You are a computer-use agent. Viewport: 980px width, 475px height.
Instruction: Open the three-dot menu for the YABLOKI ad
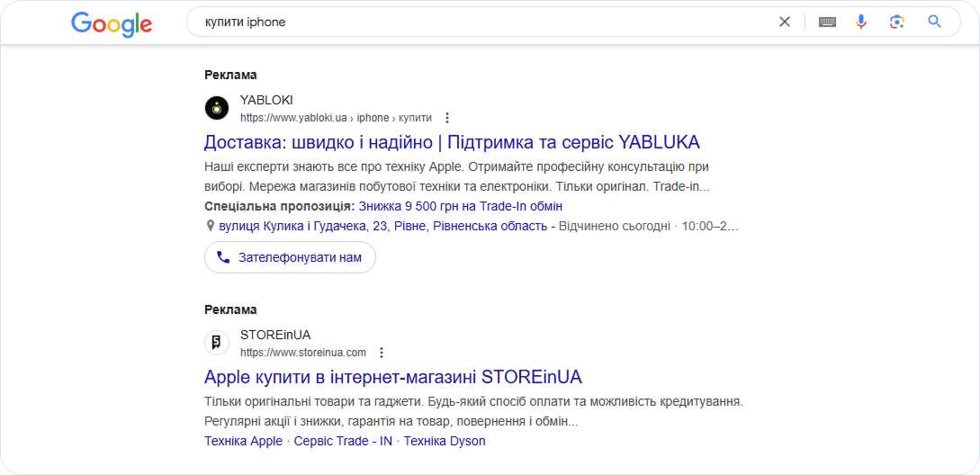tap(447, 118)
